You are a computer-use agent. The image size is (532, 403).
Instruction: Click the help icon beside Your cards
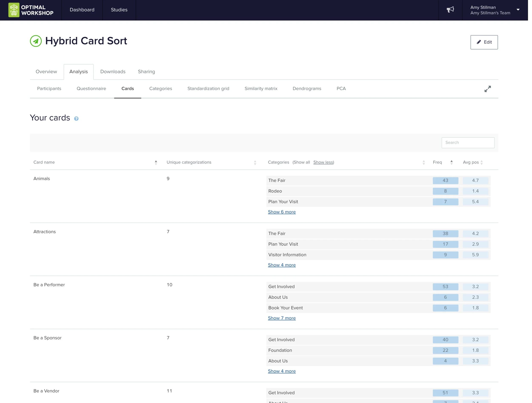pyautogui.click(x=76, y=119)
